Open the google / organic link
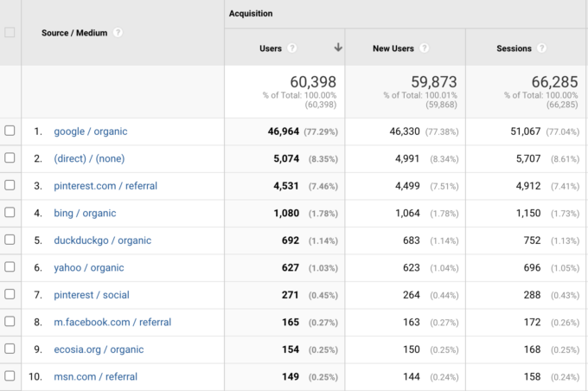Viewport: 588px width, 391px height. tap(91, 131)
